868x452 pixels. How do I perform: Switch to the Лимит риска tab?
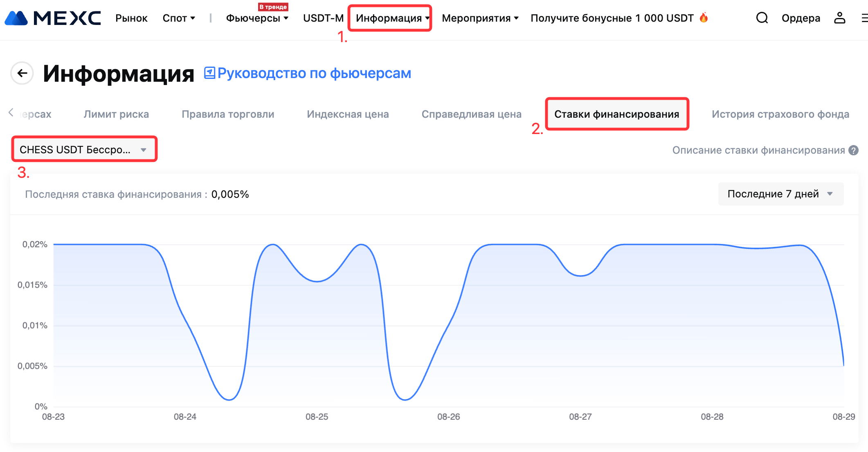click(116, 114)
